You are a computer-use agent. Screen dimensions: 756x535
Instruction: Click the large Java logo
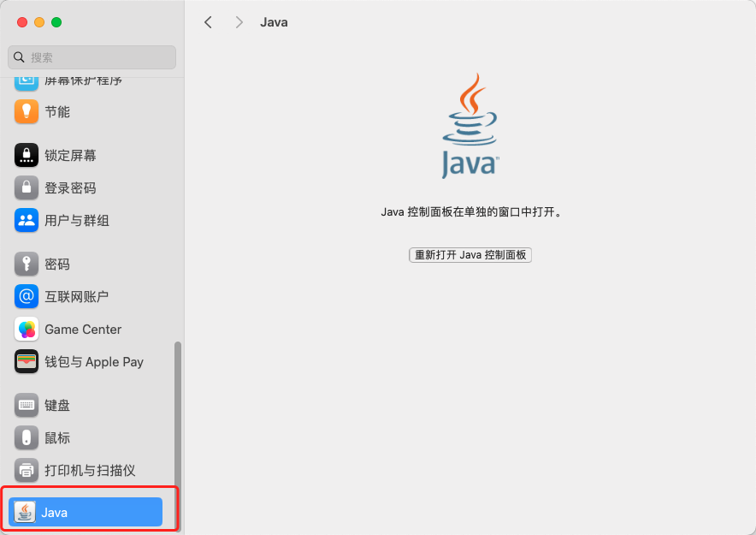[x=470, y=126]
